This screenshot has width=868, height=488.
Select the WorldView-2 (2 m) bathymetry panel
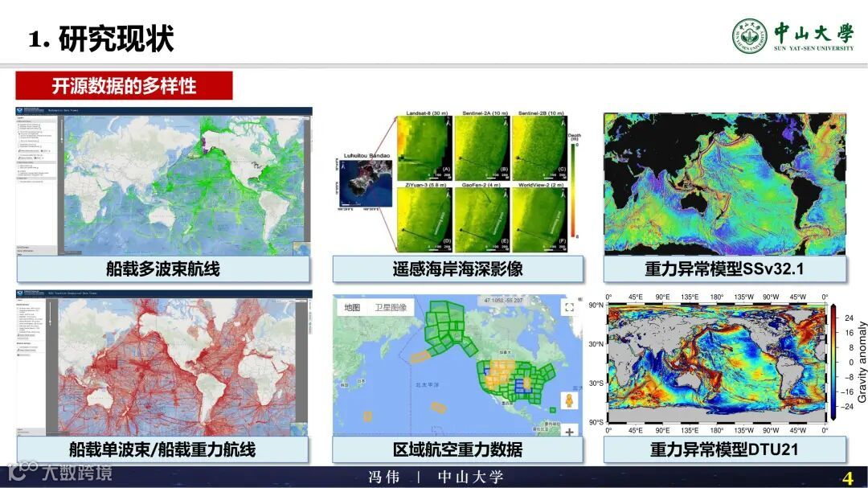pyautogui.click(x=539, y=220)
